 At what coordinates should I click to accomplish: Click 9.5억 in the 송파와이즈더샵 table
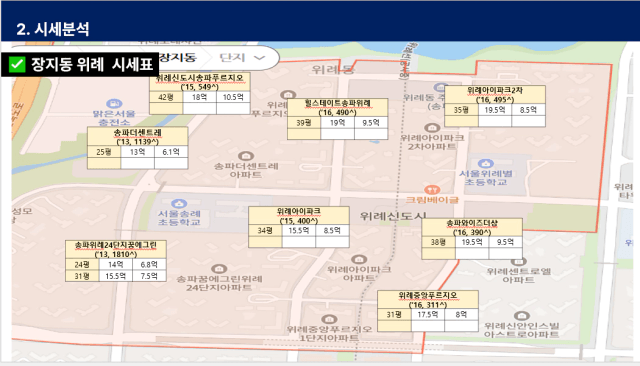505,242
